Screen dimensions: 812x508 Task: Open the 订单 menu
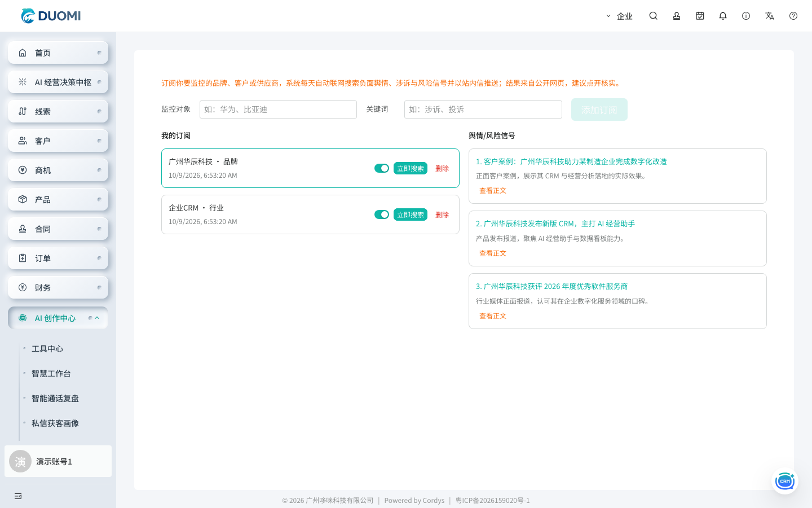58,258
